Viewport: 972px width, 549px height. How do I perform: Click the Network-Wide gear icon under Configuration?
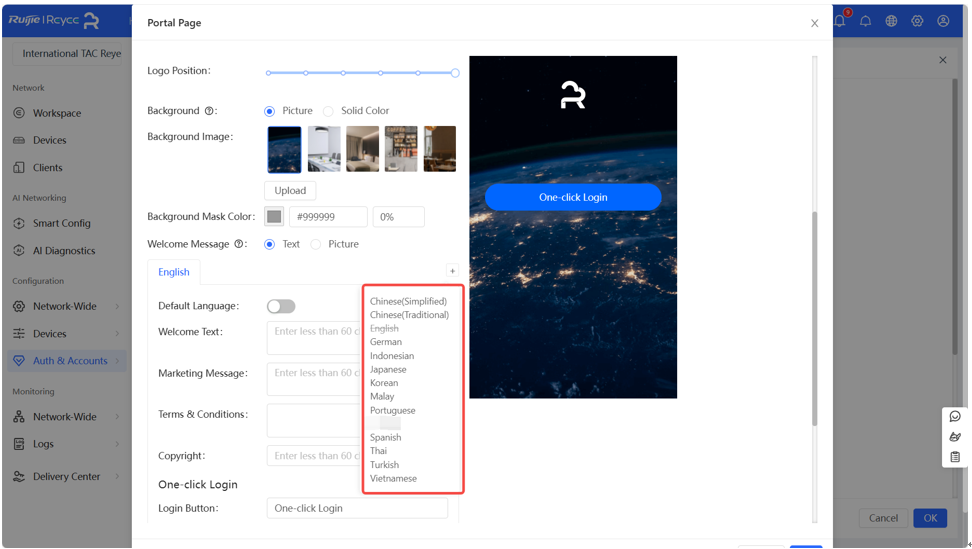(19, 306)
